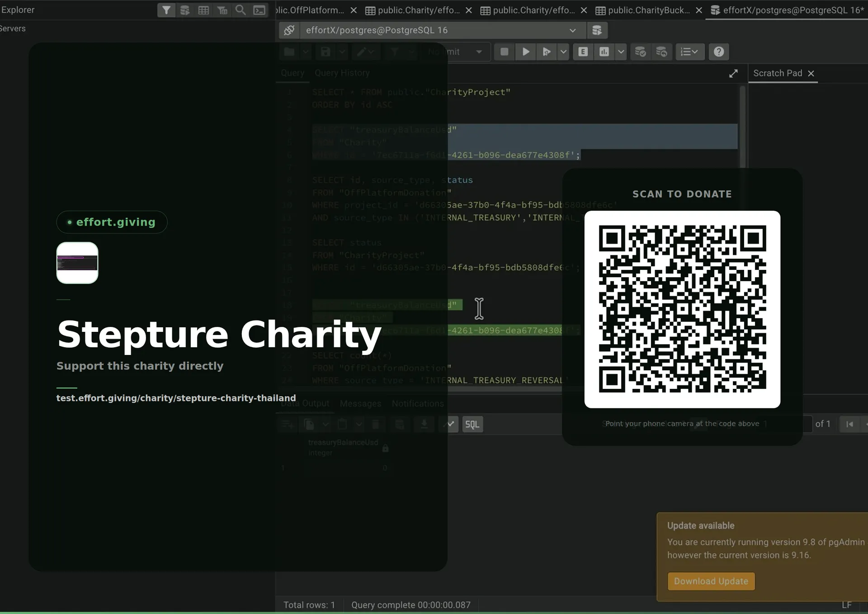Click the query editor vertical scrollbar

pyautogui.click(x=742, y=127)
